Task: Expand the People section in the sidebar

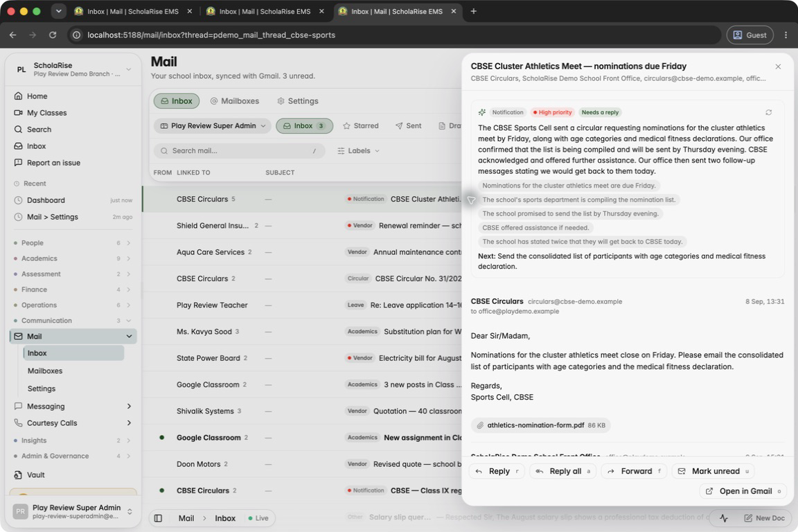Action: (73, 243)
